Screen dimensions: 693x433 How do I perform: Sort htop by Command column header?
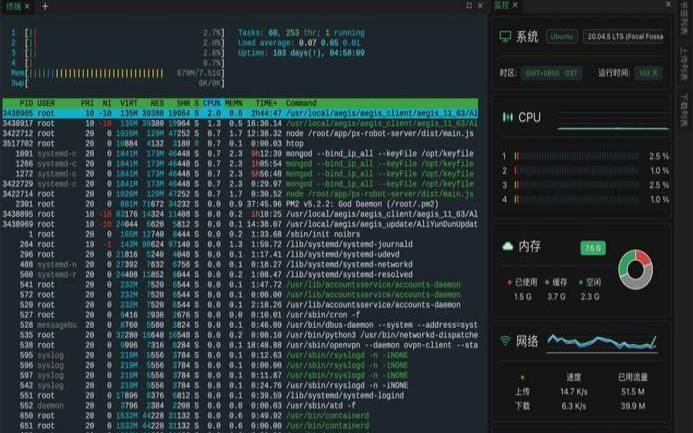pyautogui.click(x=301, y=103)
